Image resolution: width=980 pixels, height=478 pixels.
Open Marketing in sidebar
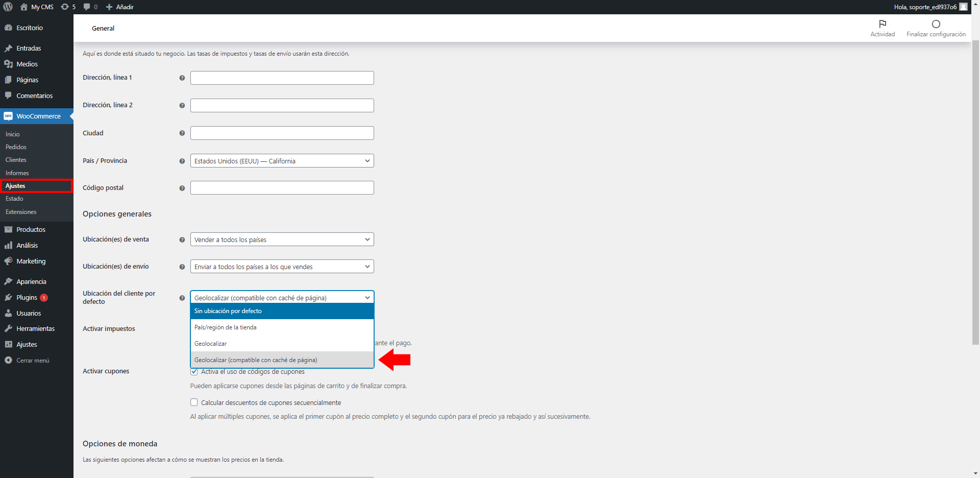[37, 261]
